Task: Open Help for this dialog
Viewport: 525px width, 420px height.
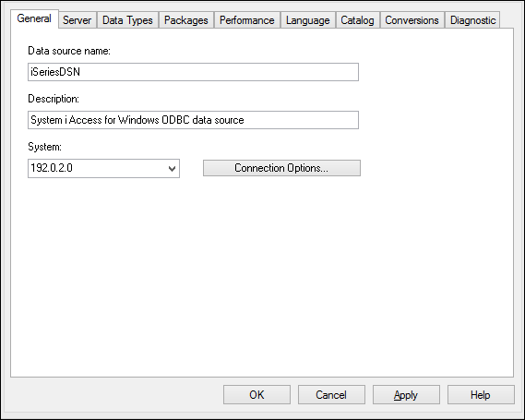Action: point(481,395)
